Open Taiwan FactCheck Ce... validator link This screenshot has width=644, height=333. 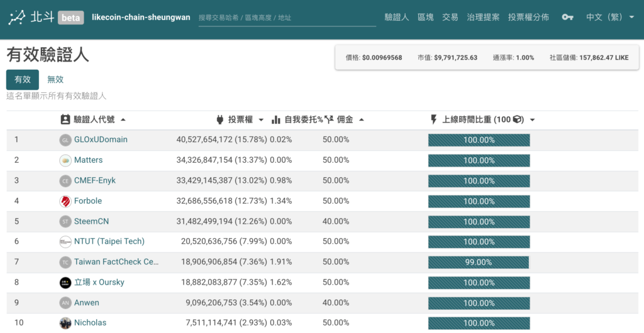[116, 261]
